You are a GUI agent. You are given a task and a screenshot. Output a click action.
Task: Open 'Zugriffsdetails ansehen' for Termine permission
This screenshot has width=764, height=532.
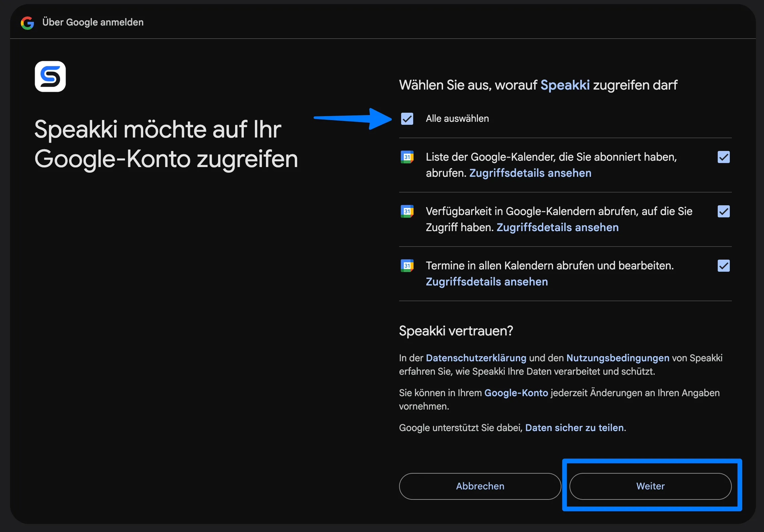487,282
